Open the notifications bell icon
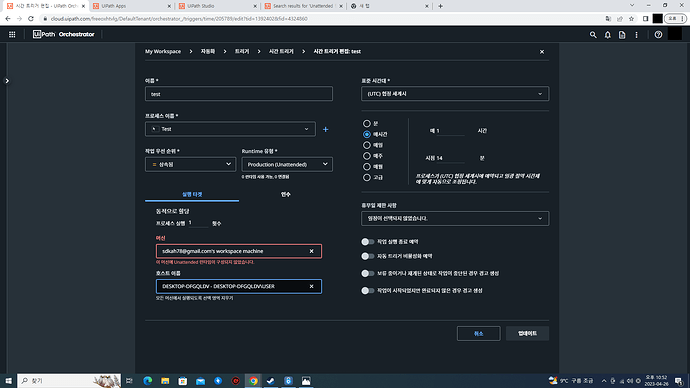Viewport: 690px width, 388px height. (608, 34)
